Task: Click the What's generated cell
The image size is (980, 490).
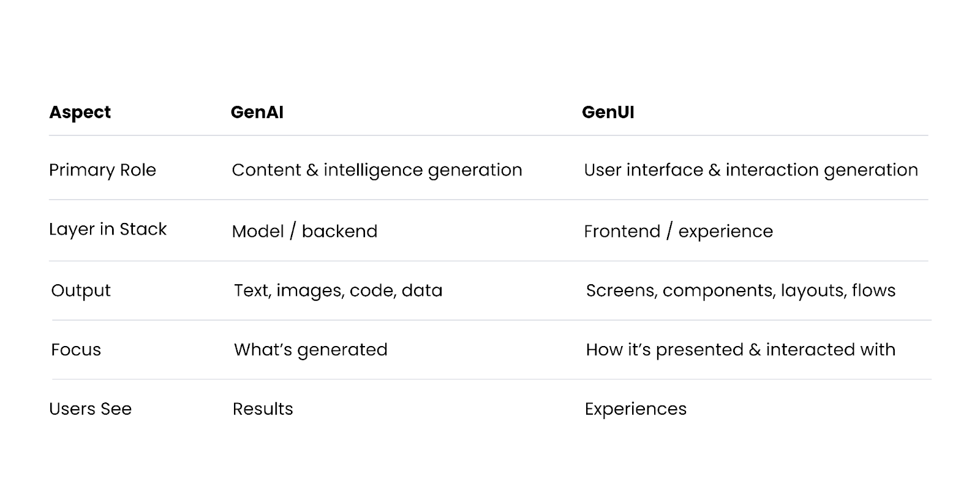Action: pyautogui.click(x=311, y=350)
